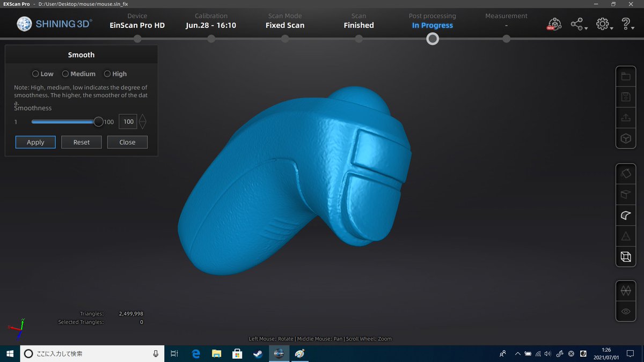Click the Smoothness slider handle

pos(98,122)
